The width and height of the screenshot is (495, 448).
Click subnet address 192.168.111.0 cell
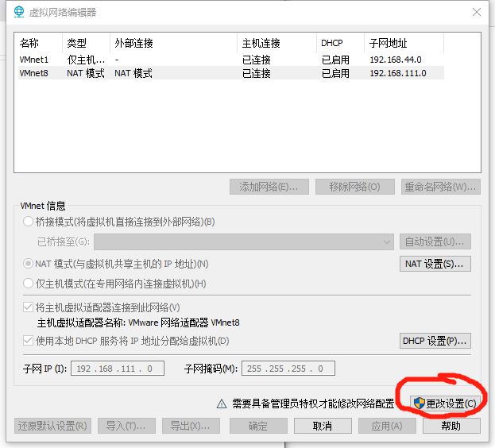click(x=398, y=73)
